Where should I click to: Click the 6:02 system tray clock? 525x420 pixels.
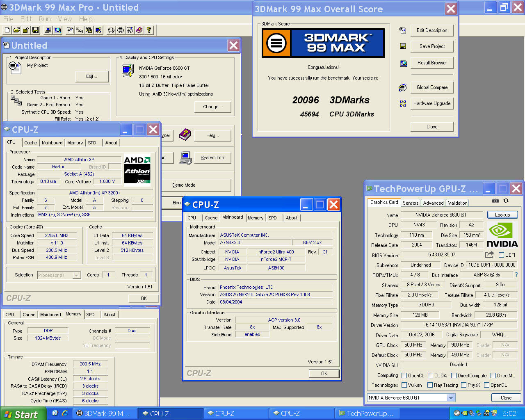tap(509, 413)
